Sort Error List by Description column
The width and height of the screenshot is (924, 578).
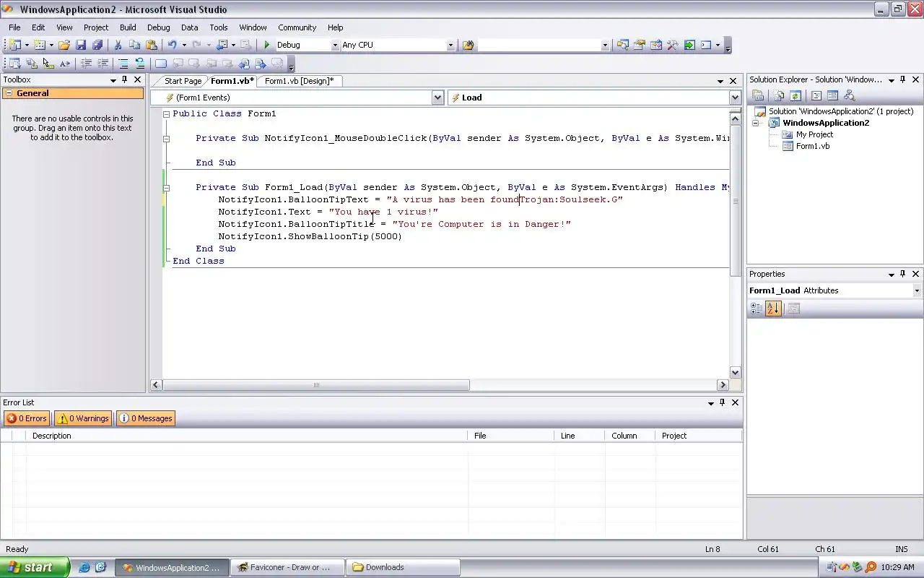point(248,436)
